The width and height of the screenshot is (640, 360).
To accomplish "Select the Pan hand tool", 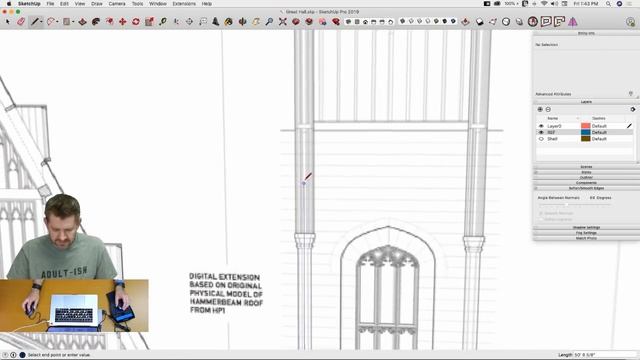I will 256,22.
